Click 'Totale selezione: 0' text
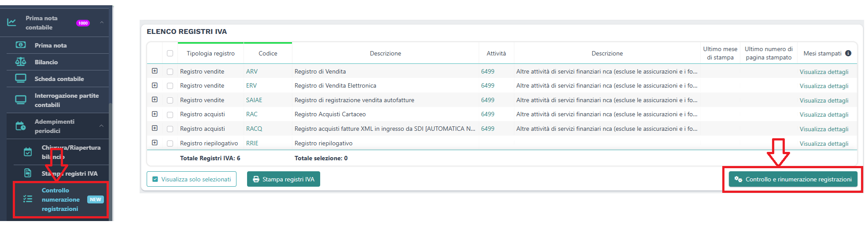 321,158
